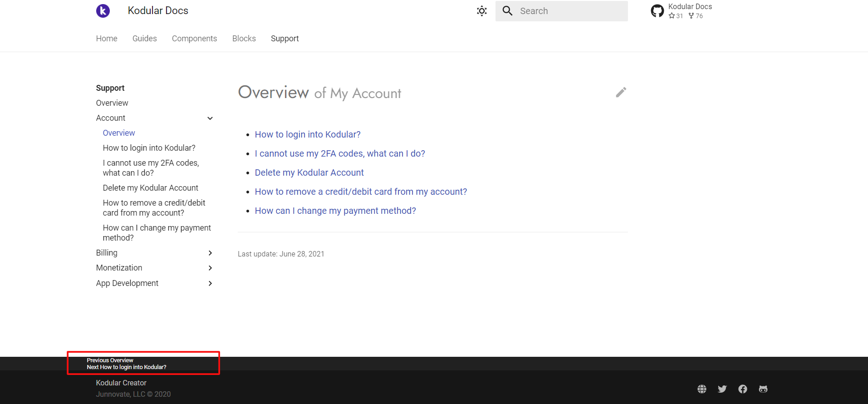Collapse the Account section chevron
This screenshot has width=868, height=404.
tap(210, 118)
